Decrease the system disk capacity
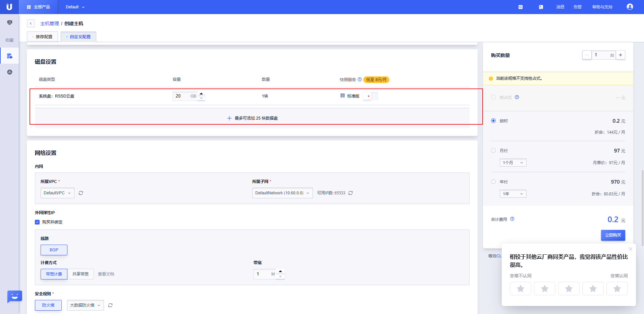Viewport: 644px width, 314px height. point(201,98)
